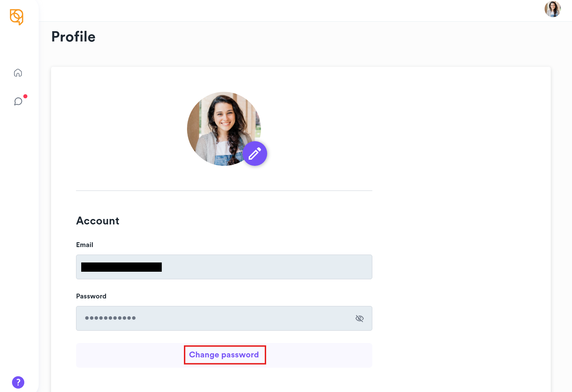Click the Profile page heading
This screenshot has height=392, width=572.
pyautogui.click(x=73, y=37)
